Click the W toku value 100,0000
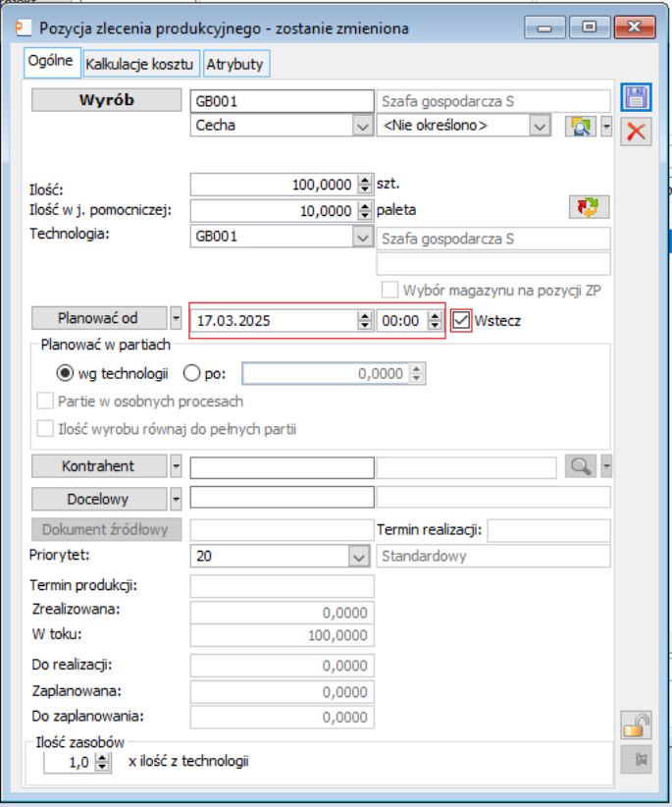The height and width of the screenshot is (807, 672). [282, 635]
